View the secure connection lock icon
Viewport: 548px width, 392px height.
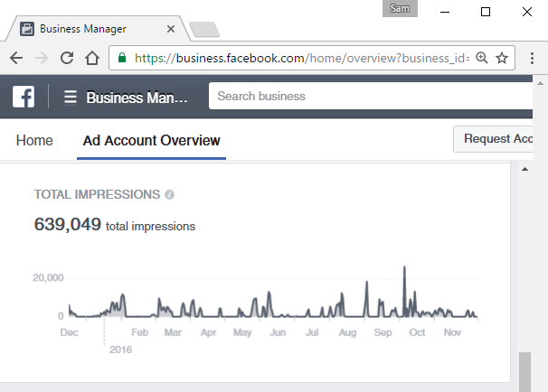click(121, 58)
